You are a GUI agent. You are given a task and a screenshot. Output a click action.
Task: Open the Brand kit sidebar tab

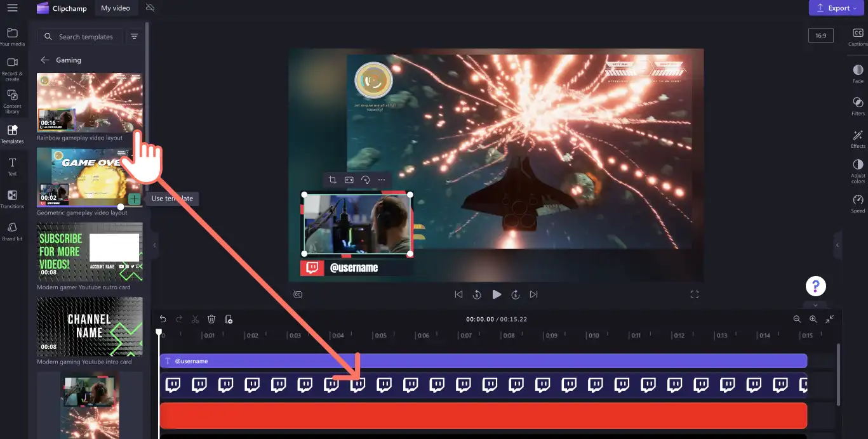pyautogui.click(x=12, y=232)
